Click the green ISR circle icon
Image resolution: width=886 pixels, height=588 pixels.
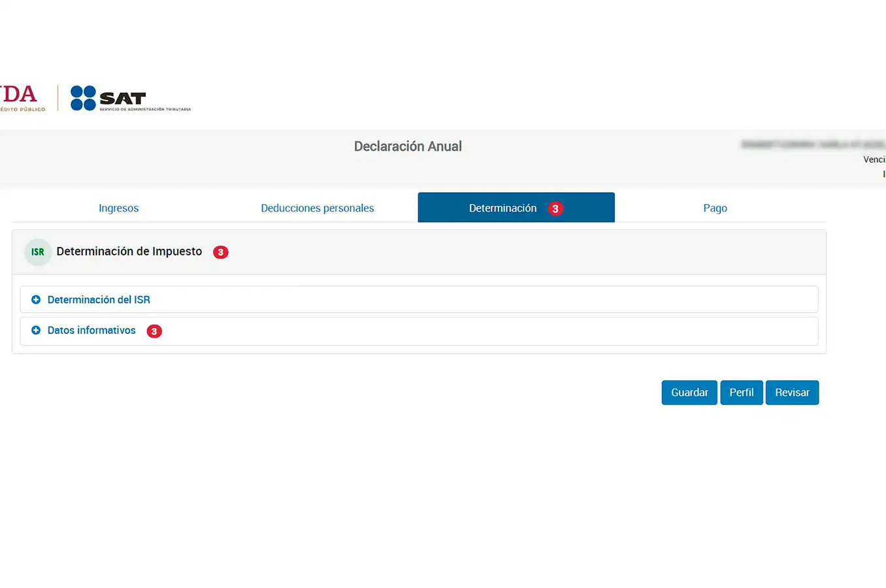point(38,252)
